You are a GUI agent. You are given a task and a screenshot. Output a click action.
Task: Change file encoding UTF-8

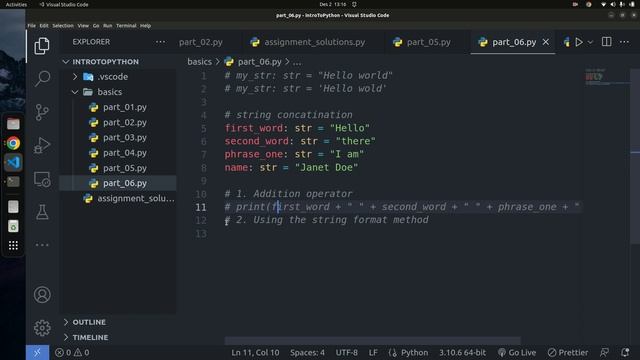pyautogui.click(x=347, y=353)
